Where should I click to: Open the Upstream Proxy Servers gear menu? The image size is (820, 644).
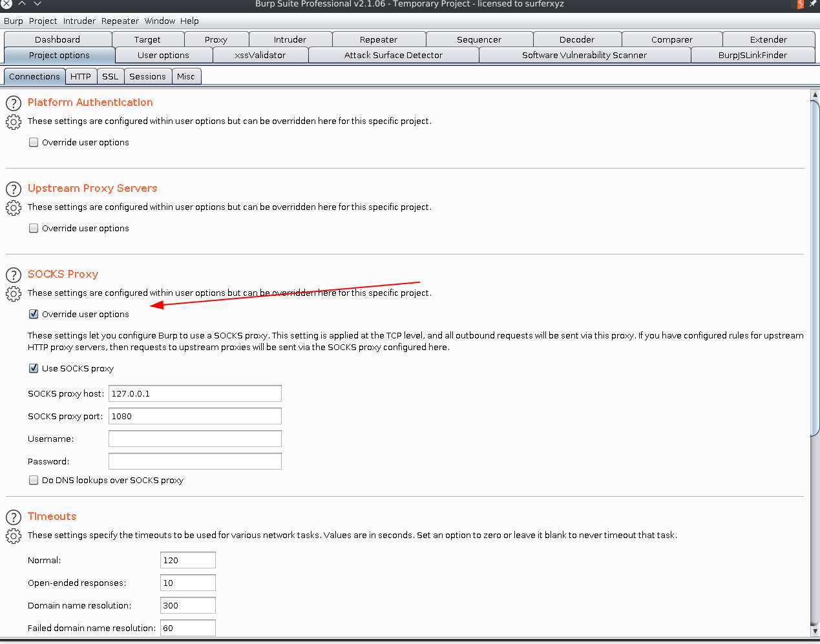pyautogui.click(x=14, y=207)
